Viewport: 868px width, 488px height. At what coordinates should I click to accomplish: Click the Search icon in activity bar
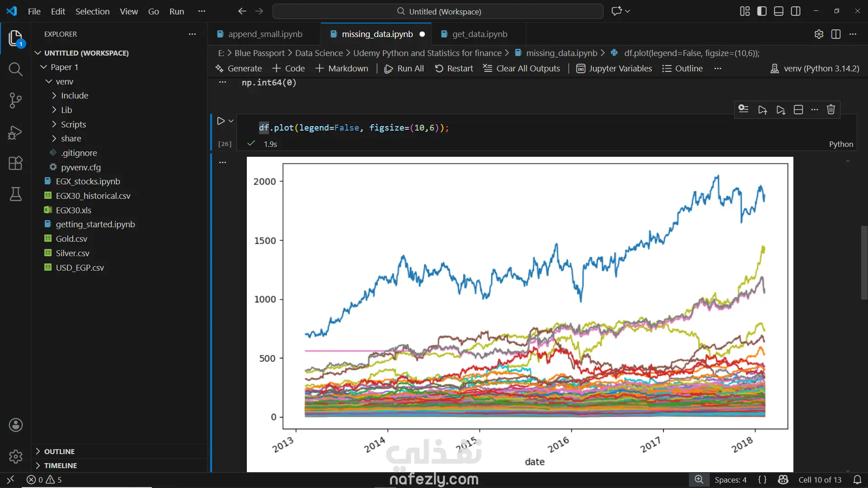tap(15, 69)
